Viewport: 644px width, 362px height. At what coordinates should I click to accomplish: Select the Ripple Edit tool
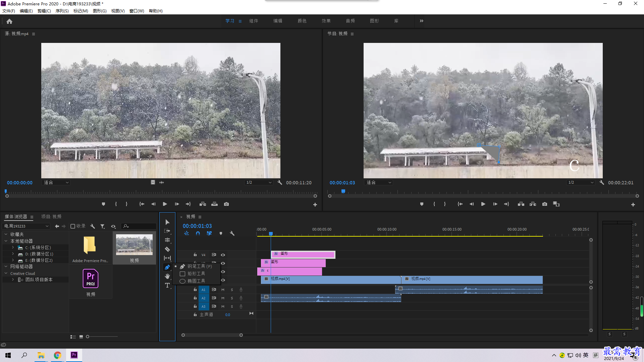pyautogui.click(x=167, y=240)
